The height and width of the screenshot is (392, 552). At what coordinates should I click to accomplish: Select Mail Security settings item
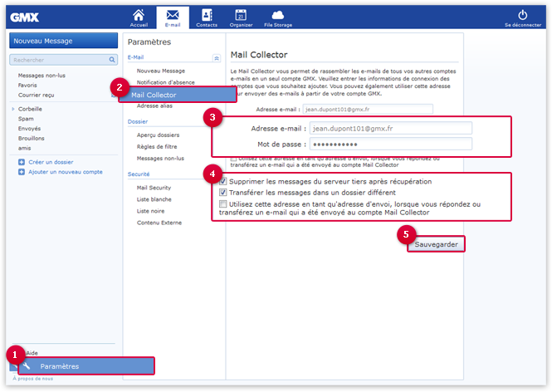(x=154, y=188)
